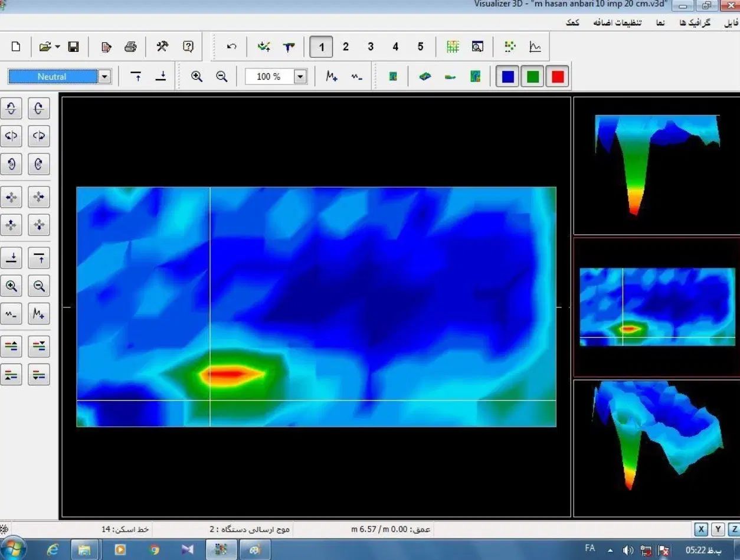740x560 pixels.
Task: Click the move down arrows button in sidebar
Action: tap(39, 225)
